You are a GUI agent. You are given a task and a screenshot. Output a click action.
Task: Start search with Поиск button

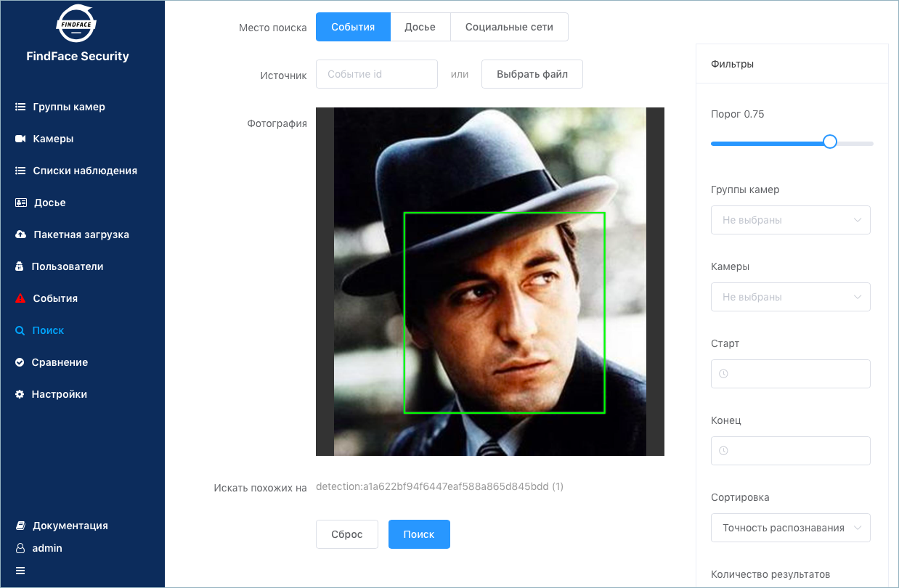click(x=419, y=534)
